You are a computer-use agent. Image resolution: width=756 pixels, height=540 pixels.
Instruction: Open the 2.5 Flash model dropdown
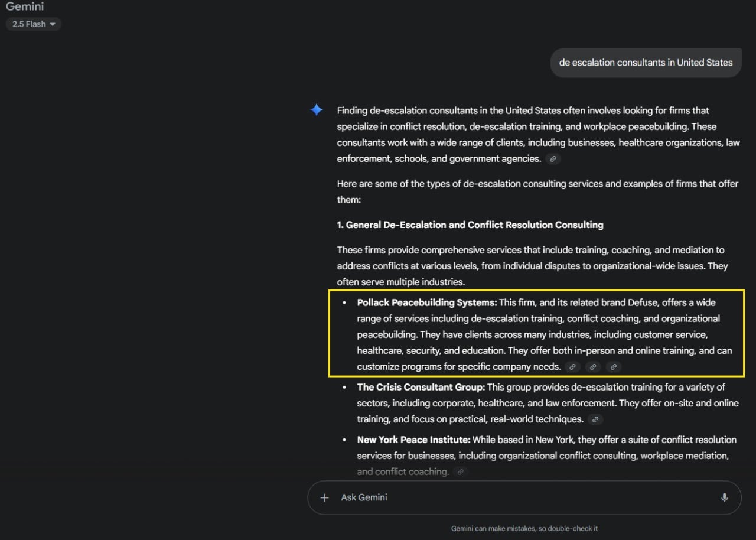(x=34, y=24)
